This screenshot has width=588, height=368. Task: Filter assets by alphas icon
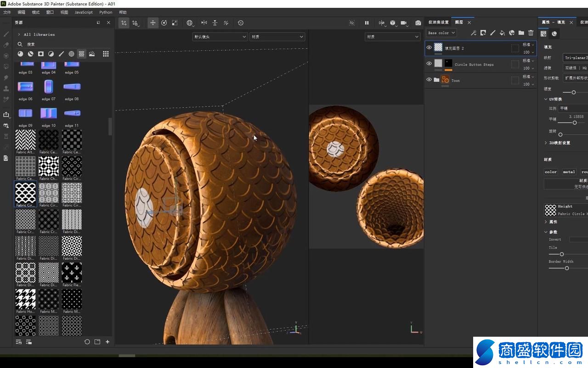(x=71, y=54)
